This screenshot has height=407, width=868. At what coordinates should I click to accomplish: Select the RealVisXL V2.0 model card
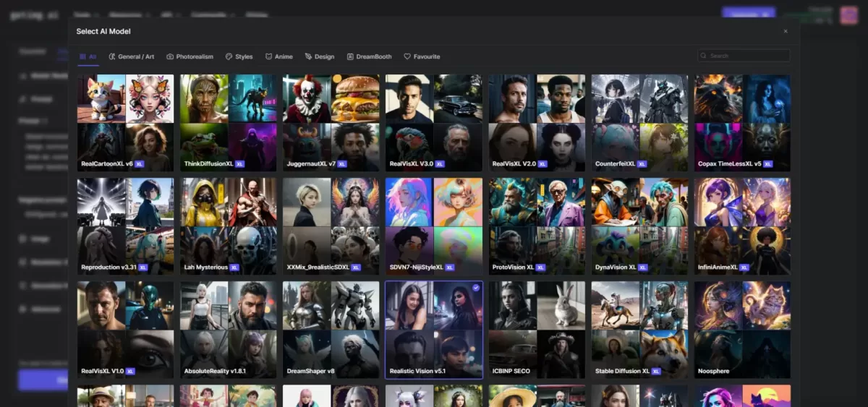point(537,123)
